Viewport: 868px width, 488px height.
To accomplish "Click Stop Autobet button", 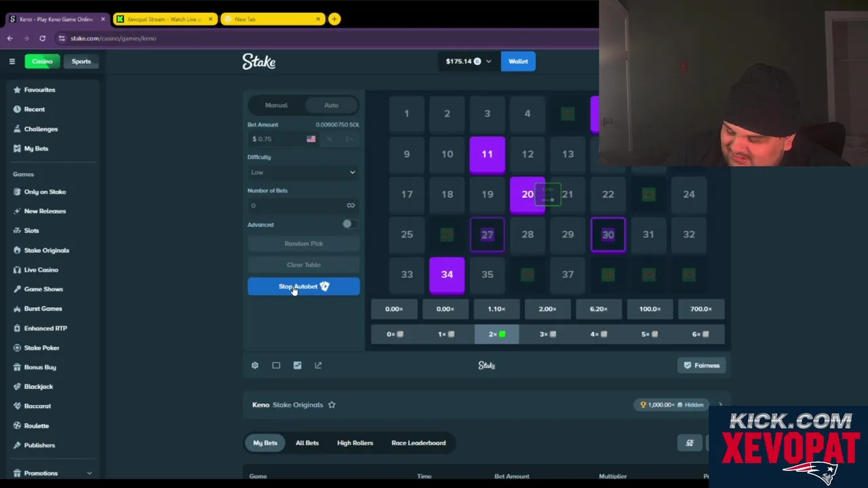I will click(303, 286).
